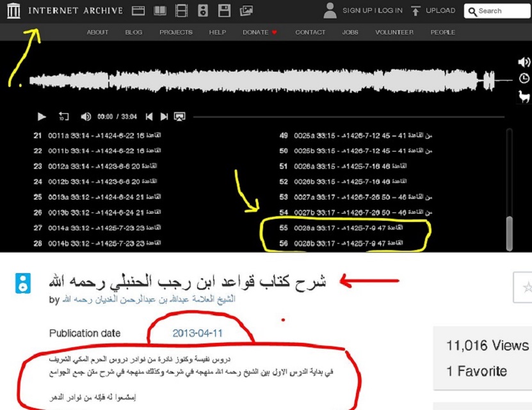Viewport: 532px width, 410px height.
Task: Click the Upload arrow icon
Action: tap(415, 11)
